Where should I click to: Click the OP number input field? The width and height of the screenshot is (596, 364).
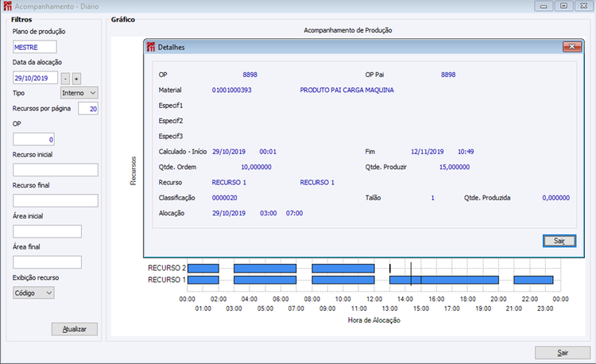(x=34, y=139)
